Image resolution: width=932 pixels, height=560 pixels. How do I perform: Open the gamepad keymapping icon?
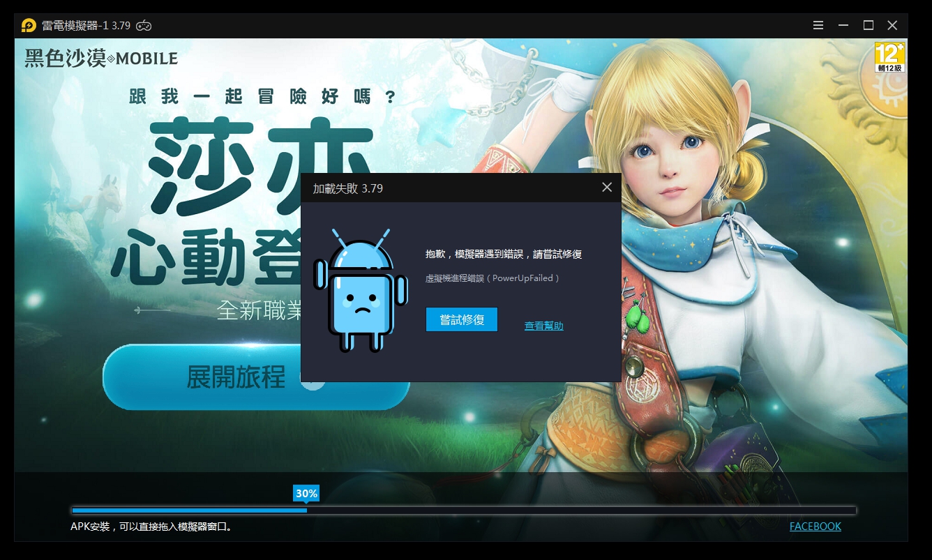(x=144, y=26)
